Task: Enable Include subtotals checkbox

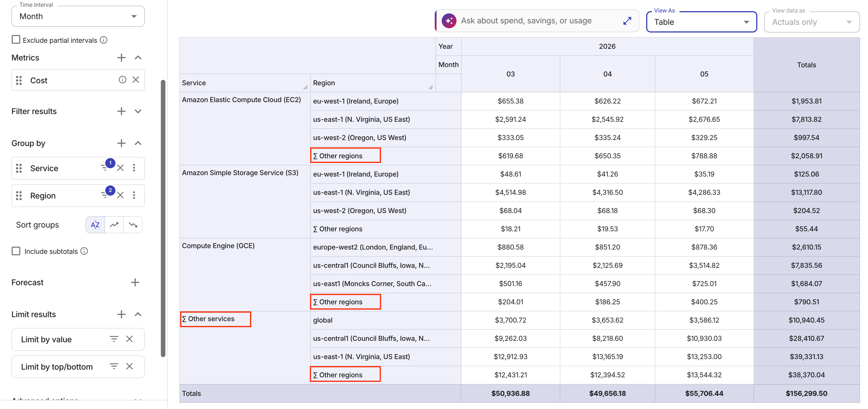Action: (x=16, y=251)
